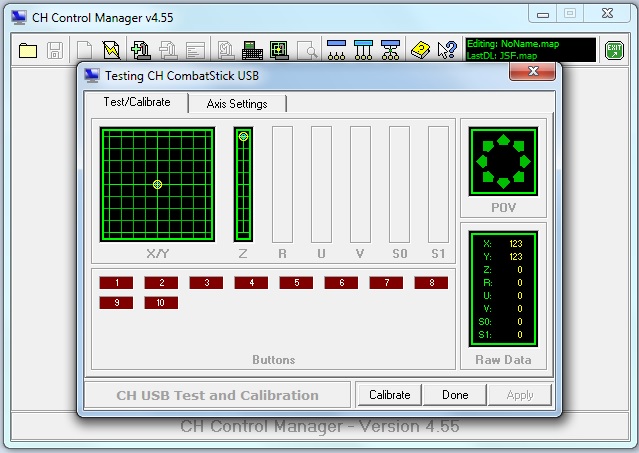Click the empty S0 axis bar
This screenshot has width=639, height=453.
(399, 185)
